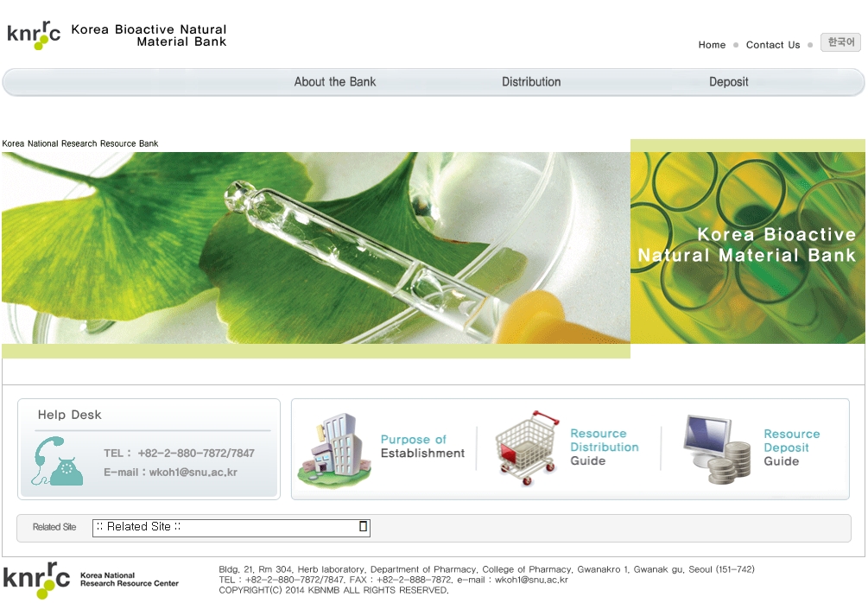
Task: Expand the Related Site dropdown
Action: 231,527
